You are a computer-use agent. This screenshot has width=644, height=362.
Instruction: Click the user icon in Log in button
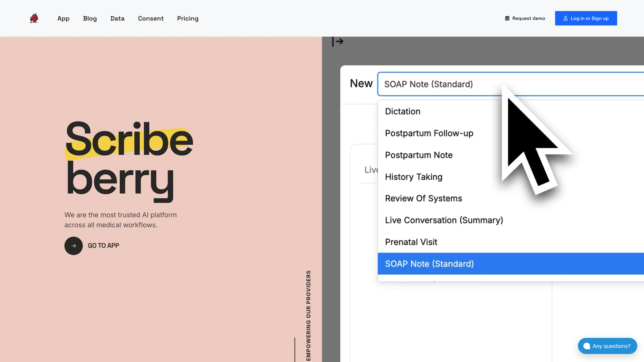coord(566,18)
